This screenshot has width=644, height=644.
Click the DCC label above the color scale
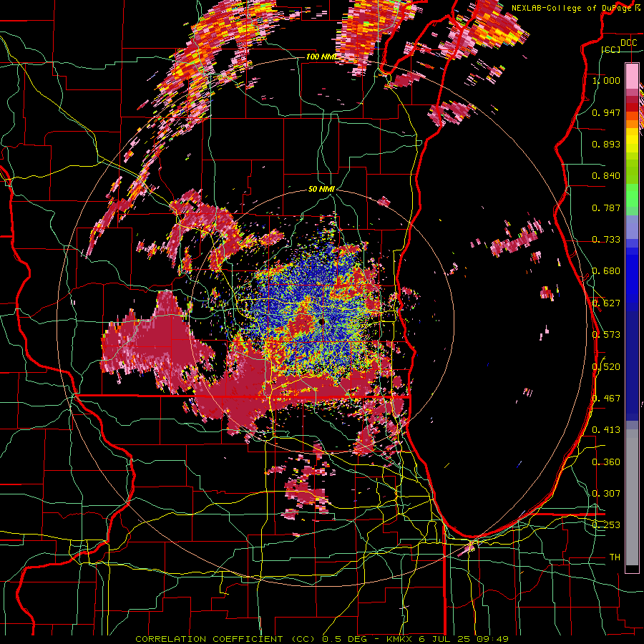pos(628,43)
